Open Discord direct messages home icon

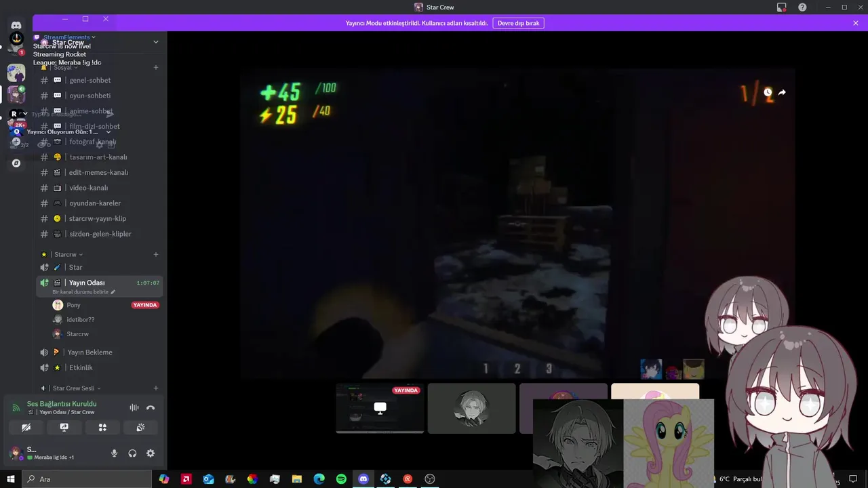tap(16, 25)
